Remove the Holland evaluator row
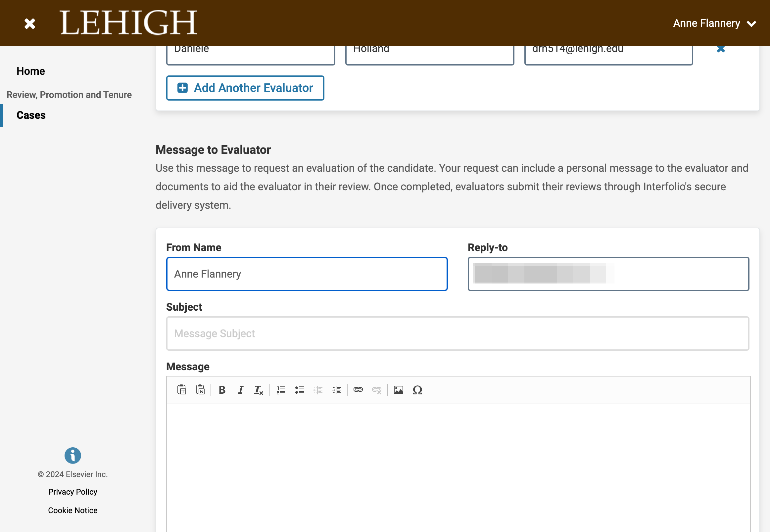Image resolution: width=770 pixels, height=532 pixels. 721,49
